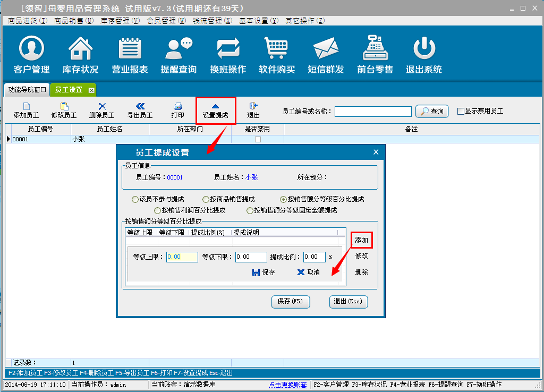The width and height of the screenshot is (544, 392).
Task: Click 添加 to add commission level
Action: tap(361, 240)
